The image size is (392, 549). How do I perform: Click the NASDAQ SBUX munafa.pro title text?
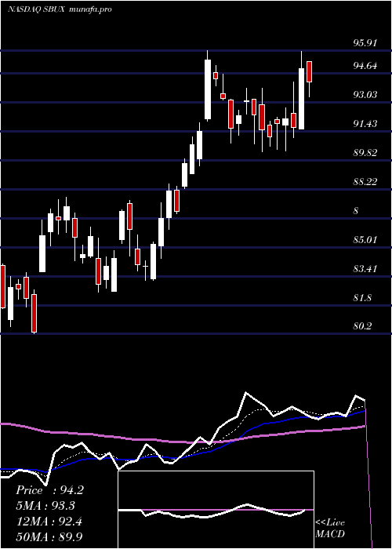(x=60, y=9)
